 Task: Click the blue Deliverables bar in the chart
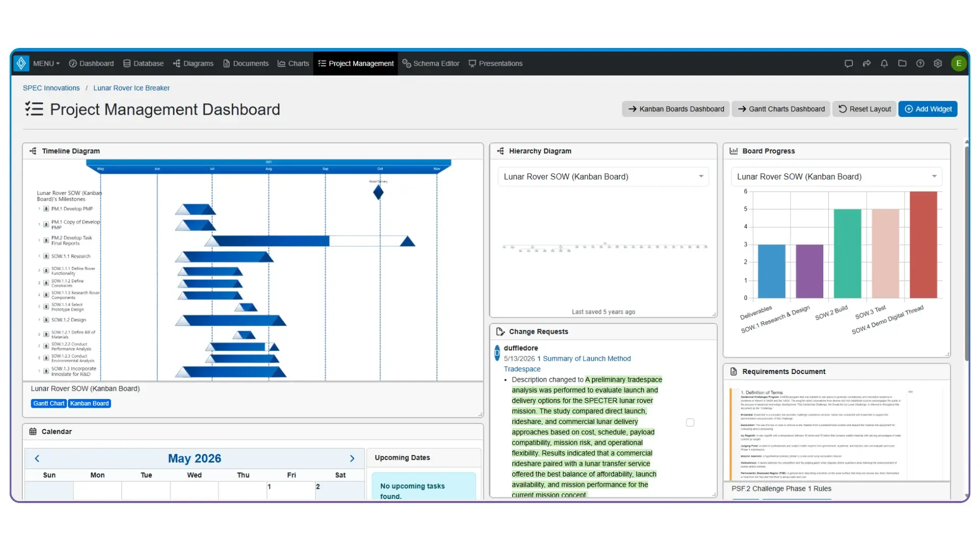[772, 271]
